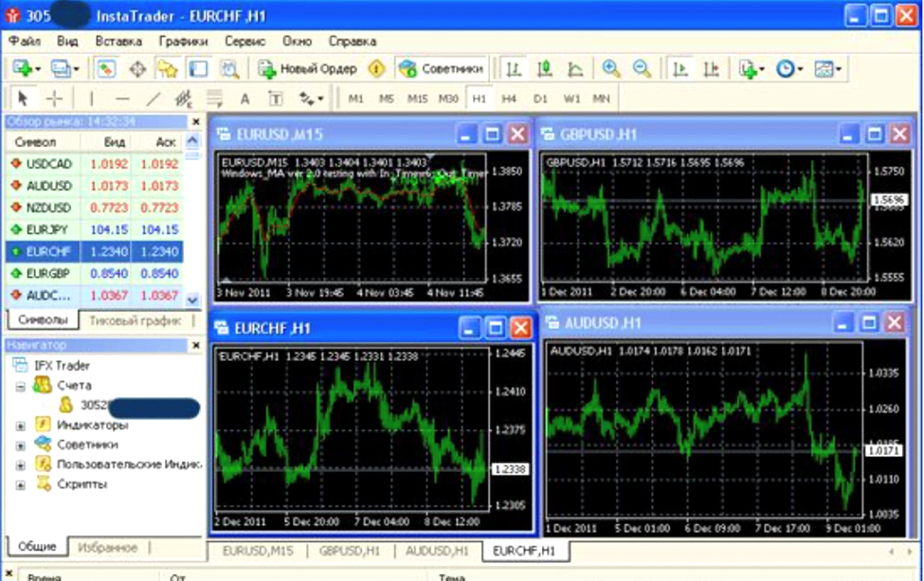
Task: Click the zoom in magnifier icon
Action: coord(611,68)
